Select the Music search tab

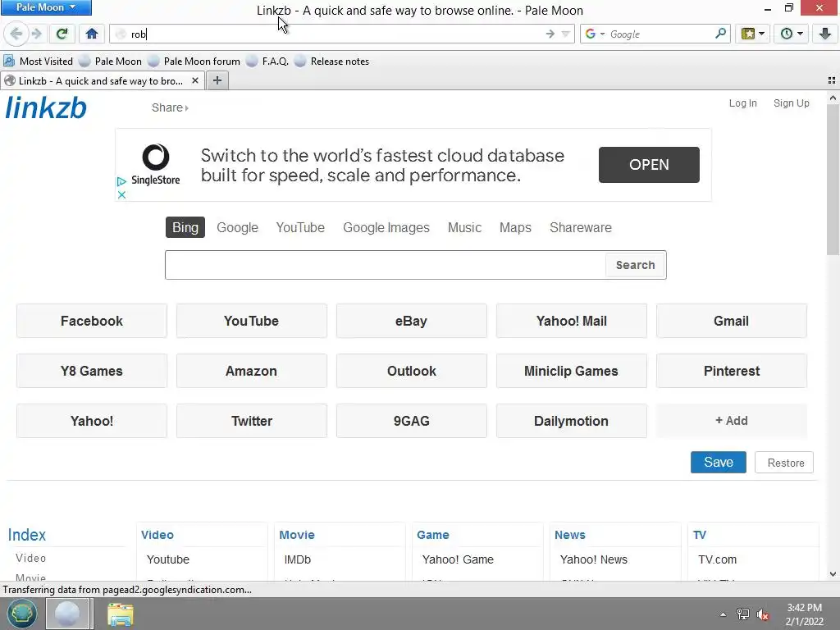pos(464,228)
